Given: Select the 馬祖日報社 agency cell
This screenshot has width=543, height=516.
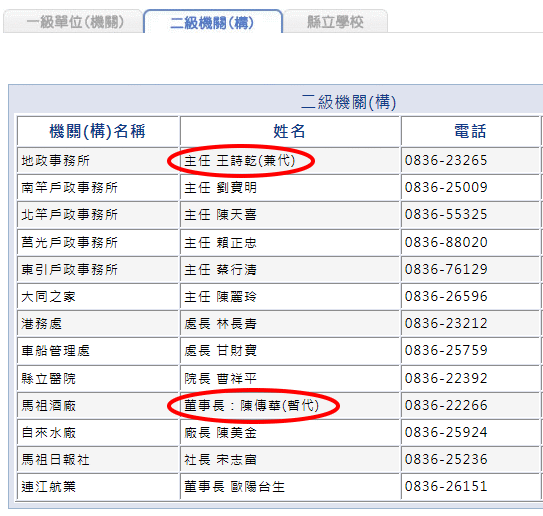Looking at the screenshot, I should 98,460.
